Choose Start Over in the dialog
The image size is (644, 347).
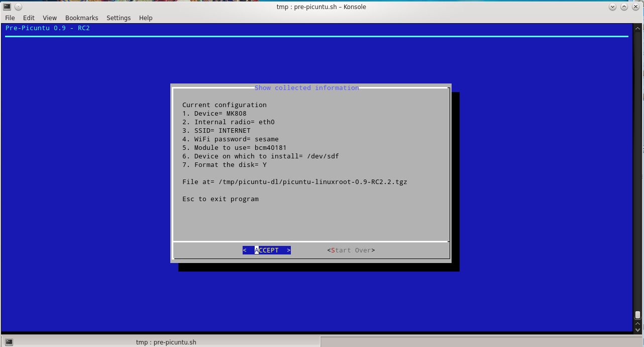351,250
